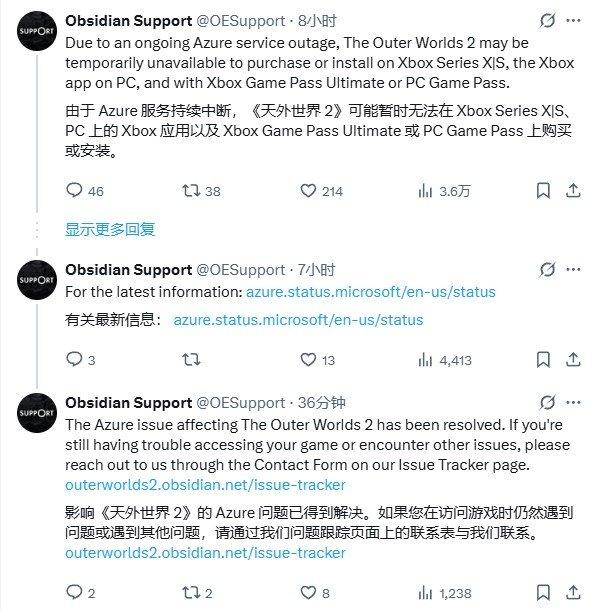Share the first Azure outage tweet

(573, 191)
